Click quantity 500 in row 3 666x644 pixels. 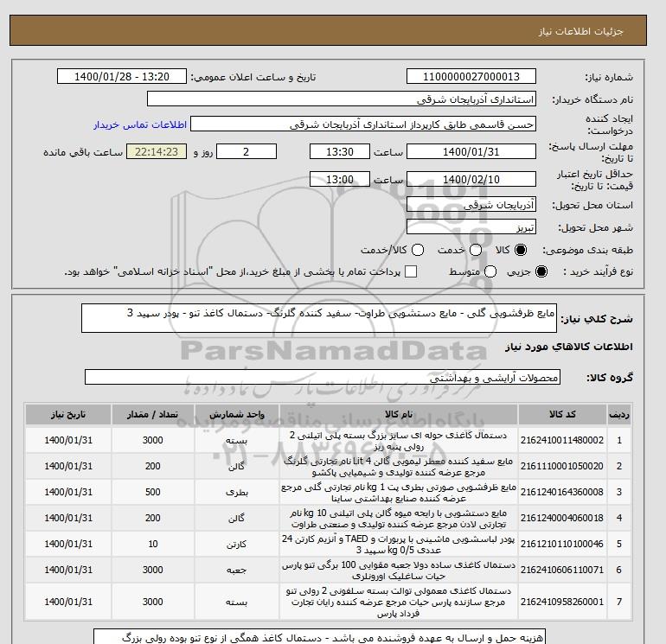tap(153, 492)
